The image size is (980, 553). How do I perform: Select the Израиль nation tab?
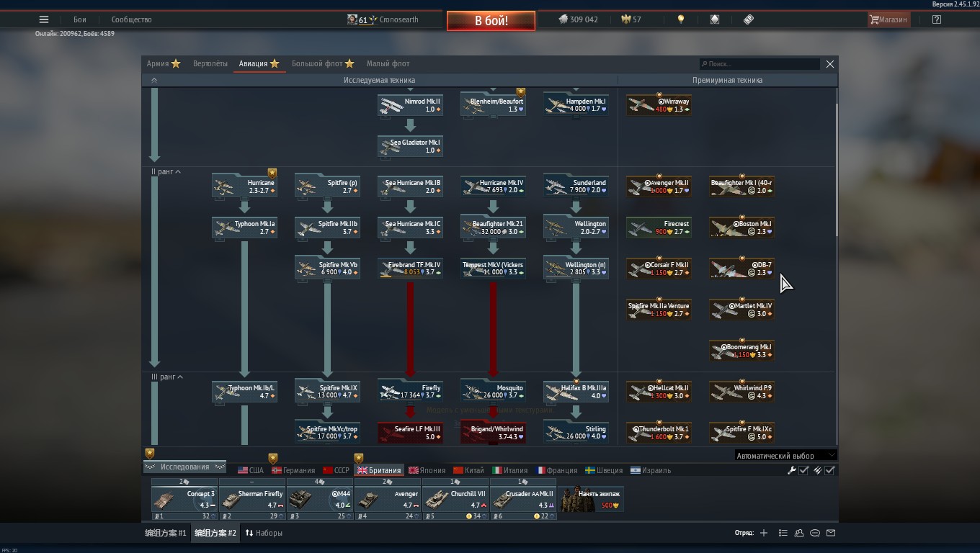click(x=651, y=470)
